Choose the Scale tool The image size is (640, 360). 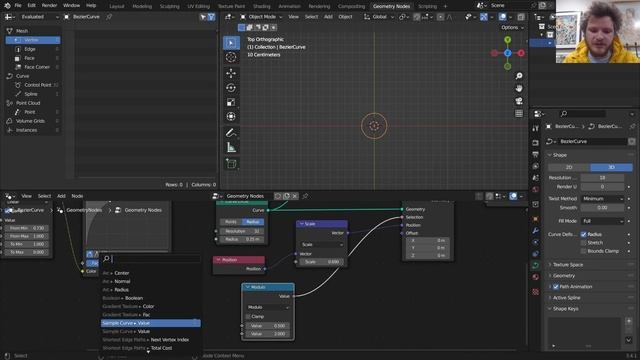(231, 102)
